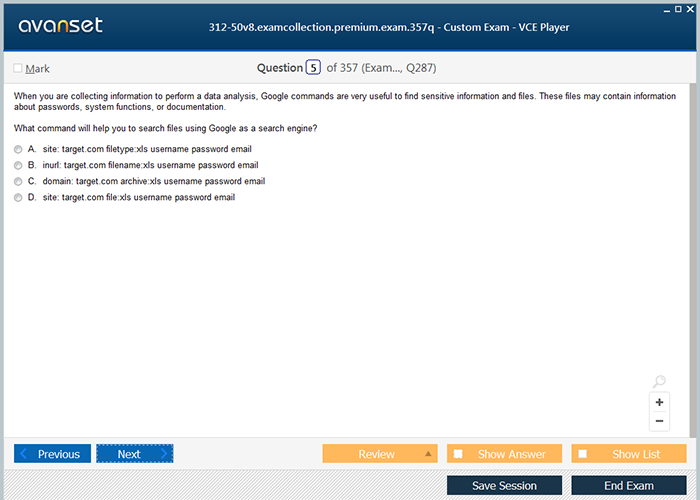This screenshot has height=500, width=700.
Task: Pick answer C starting with domain
Action: [18, 182]
